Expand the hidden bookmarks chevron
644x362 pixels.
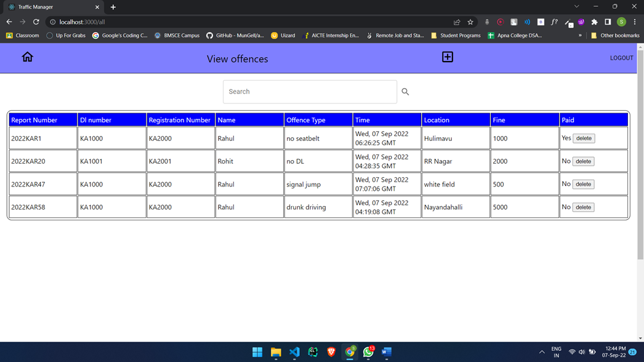[579, 35]
